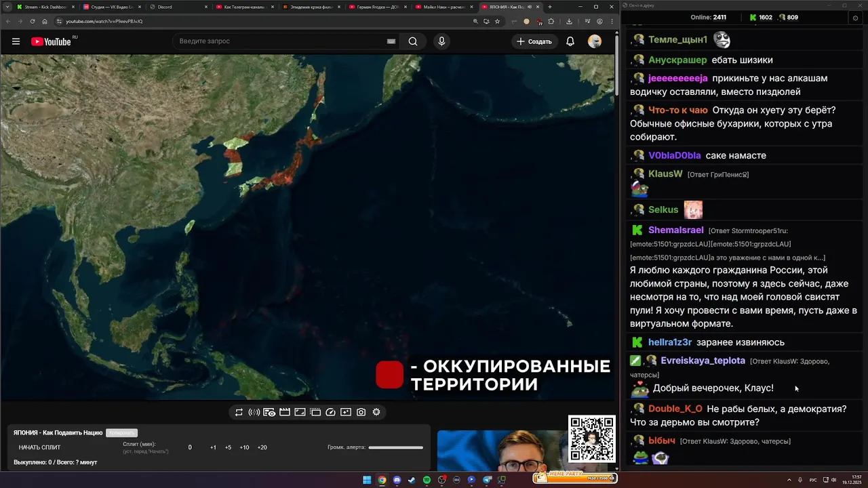868x488 pixels.
Task: Open the YouTube account avatar menu
Action: point(595,41)
